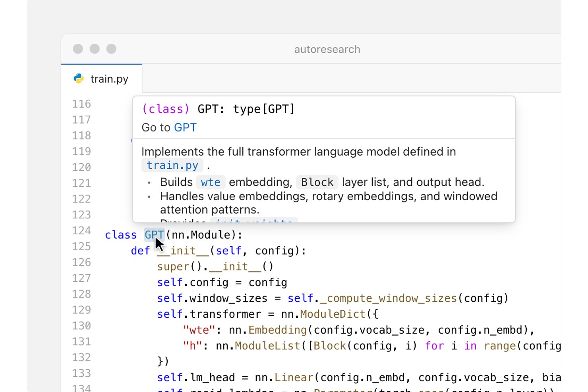Click Embedding on line 130

coord(278,330)
